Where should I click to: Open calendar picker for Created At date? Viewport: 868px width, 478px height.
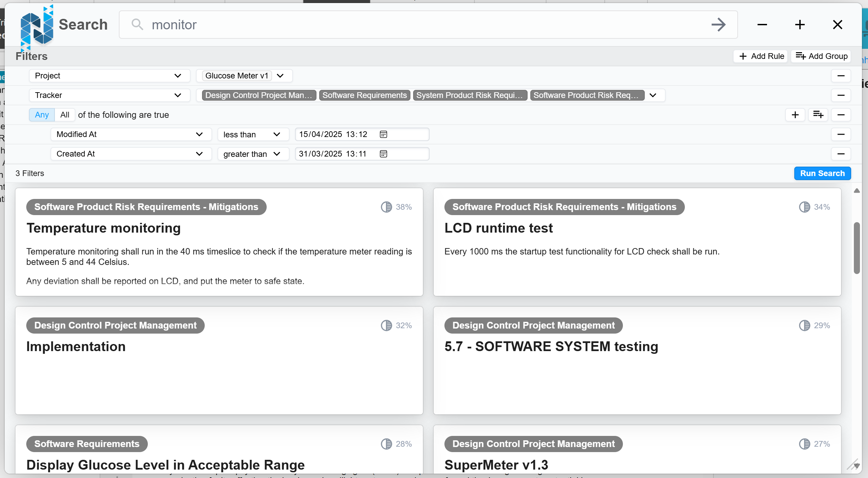(x=383, y=154)
